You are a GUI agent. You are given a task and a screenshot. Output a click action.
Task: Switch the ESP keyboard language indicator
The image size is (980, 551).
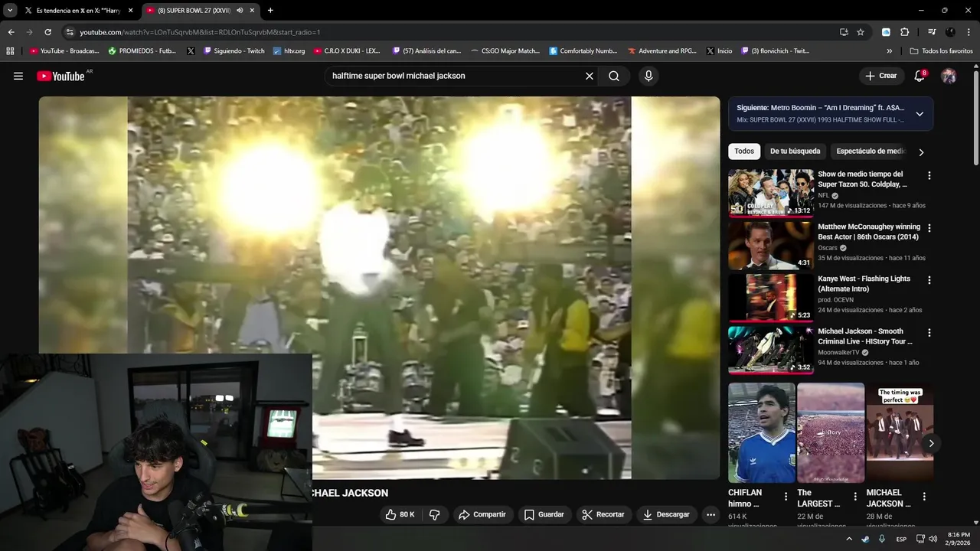tap(901, 539)
